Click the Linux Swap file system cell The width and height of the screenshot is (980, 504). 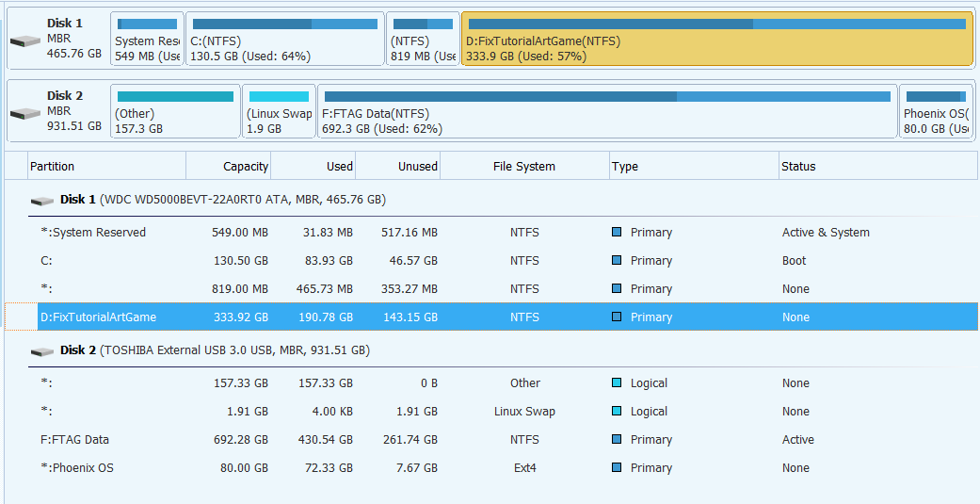[524, 411]
